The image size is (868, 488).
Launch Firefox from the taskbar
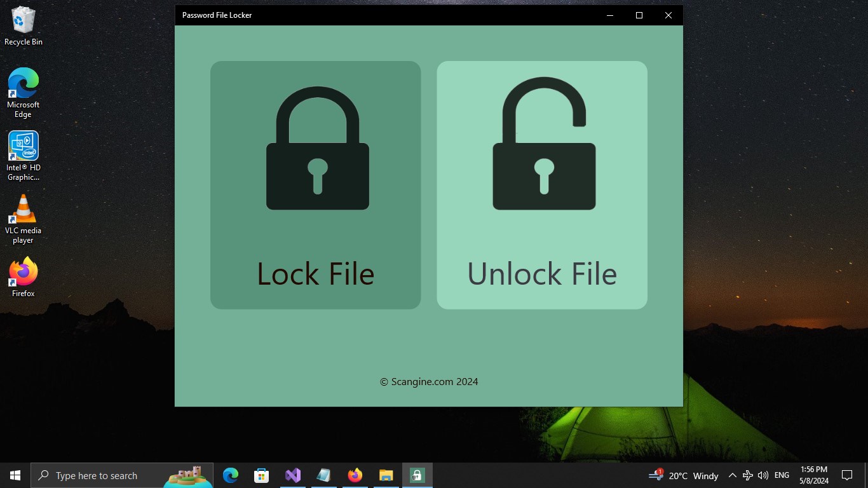[x=355, y=475]
